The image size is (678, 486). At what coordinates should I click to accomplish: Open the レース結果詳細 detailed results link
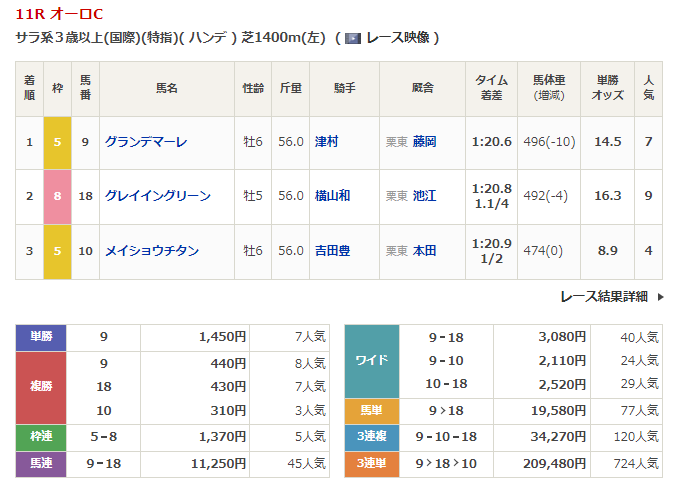click(x=603, y=296)
